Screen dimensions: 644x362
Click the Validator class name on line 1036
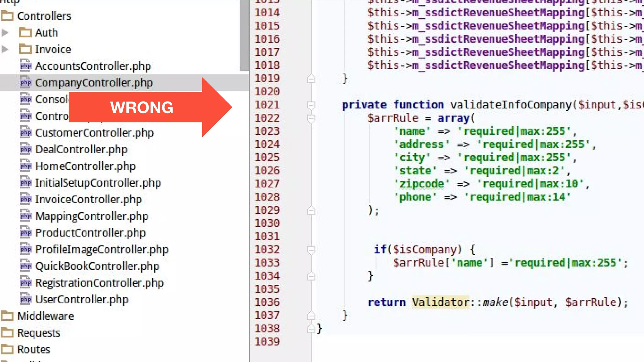point(440,302)
